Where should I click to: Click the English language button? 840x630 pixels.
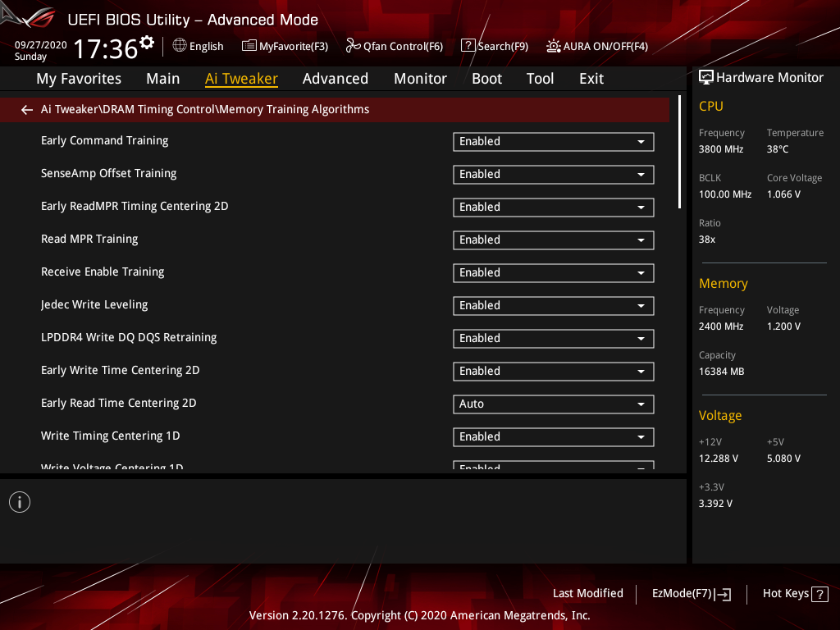click(x=199, y=46)
